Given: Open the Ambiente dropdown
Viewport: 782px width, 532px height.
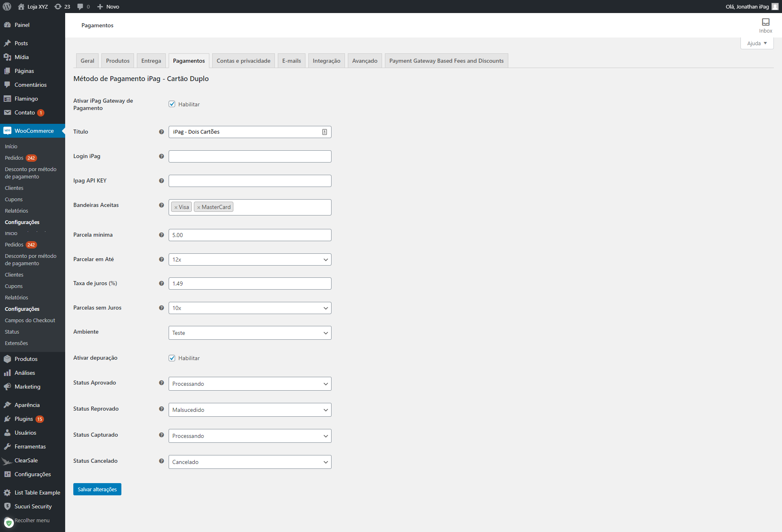Looking at the screenshot, I should pyautogui.click(x=250, y=333).
